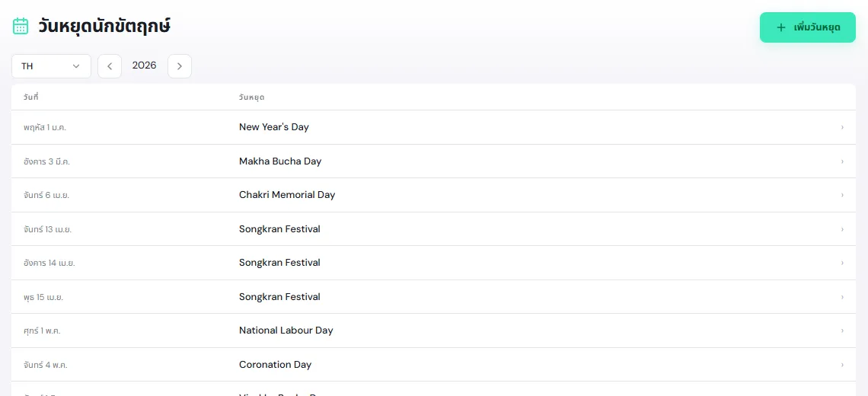The image size is (868, 396).
Task: Click the วันหยุดนักขัตฤกษ์ page title
Action: (x=104, y=26)
